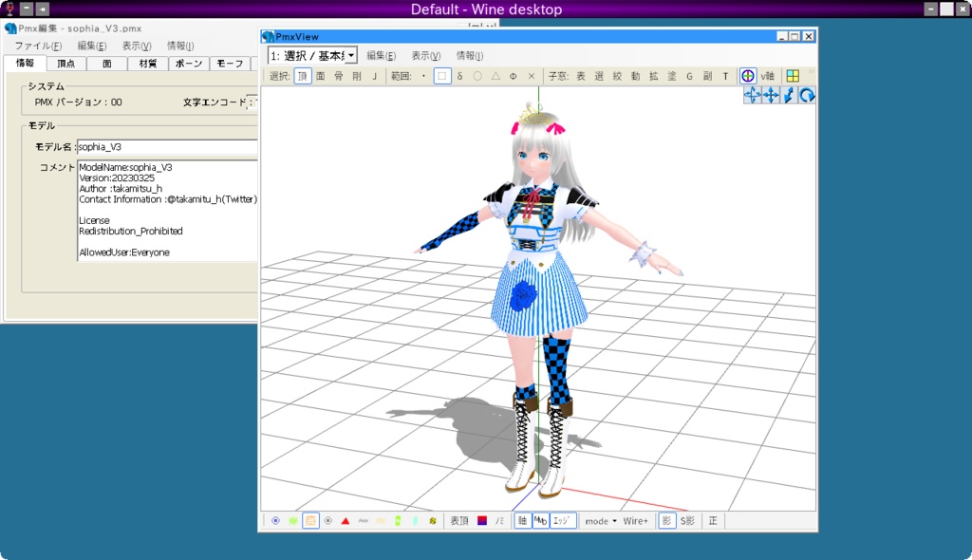Toggle the orange highlighted display icon

pyautogui.click(x=310, y=521)
